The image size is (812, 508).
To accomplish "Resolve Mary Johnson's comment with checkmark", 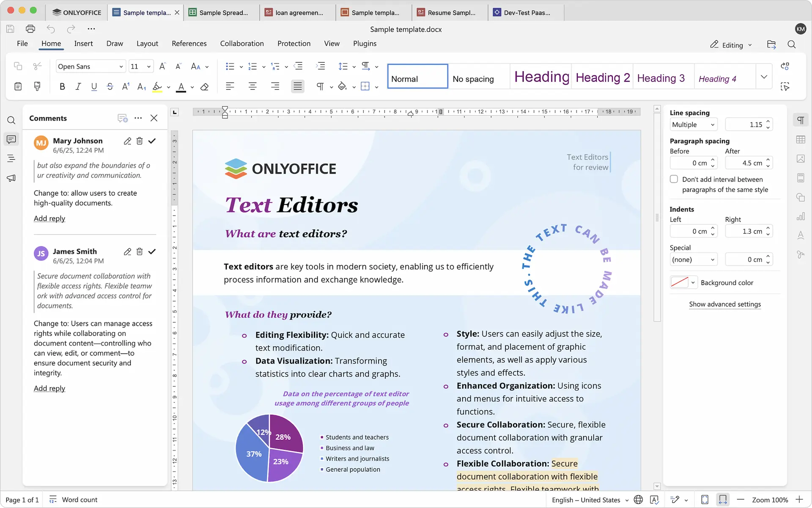I will pos(152,141).
